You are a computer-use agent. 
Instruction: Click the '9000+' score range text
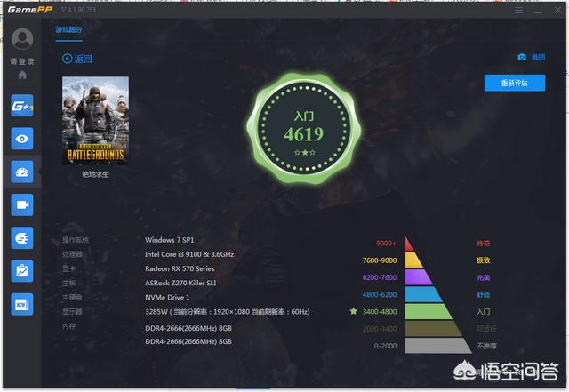click(386, 244)
